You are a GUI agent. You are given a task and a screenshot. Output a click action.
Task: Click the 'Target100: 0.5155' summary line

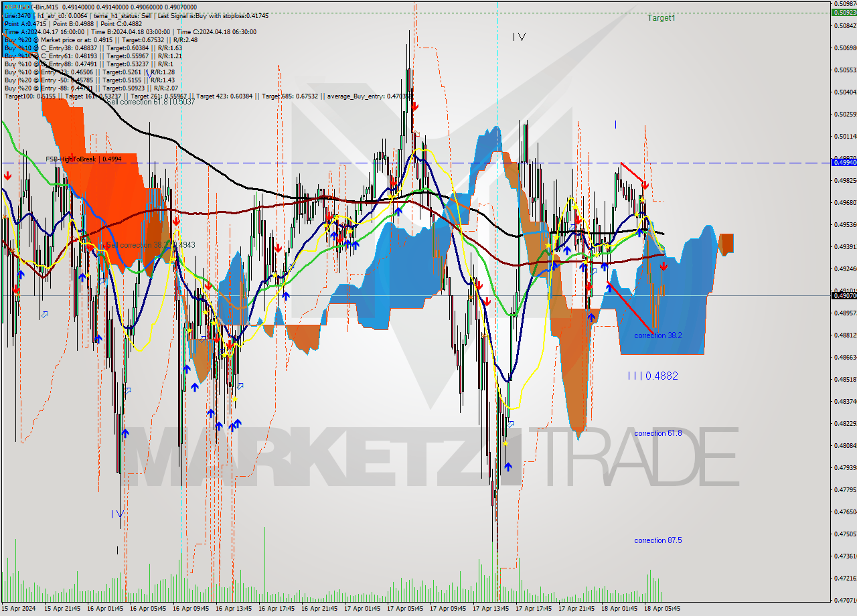[x=208, y=96]
